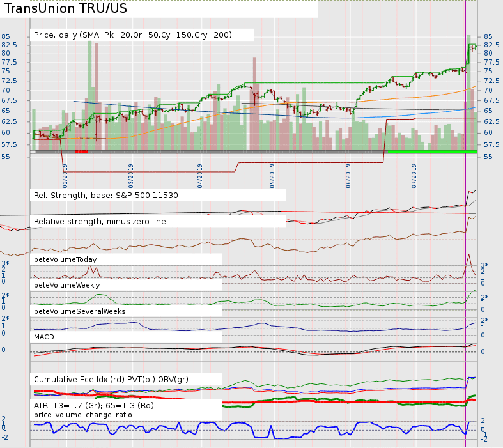
Task: Click the Cumulative Fce Idx PVT OBV label
Action: point(111,380)
